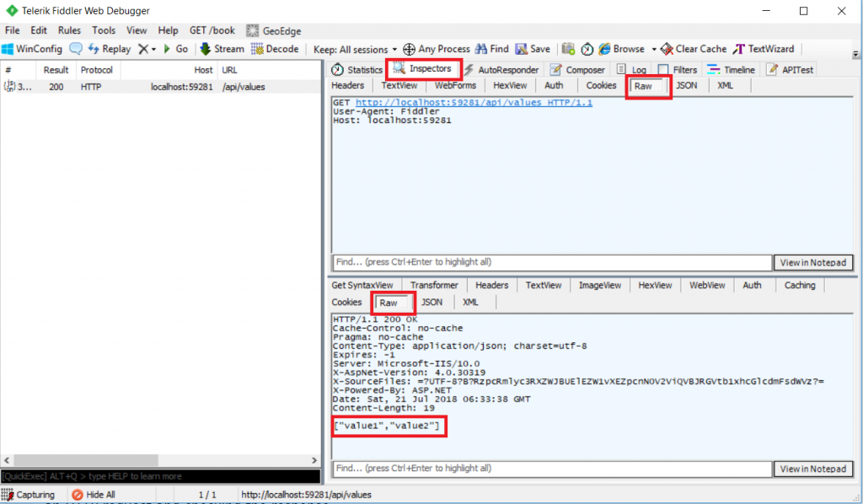Viewport: 863px width, 504px height.
Task: Open the File menu
Action: coord(12,30)
